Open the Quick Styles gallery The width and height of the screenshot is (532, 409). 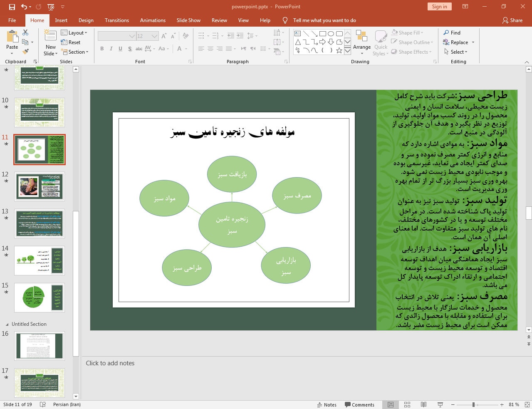point(381,43)
